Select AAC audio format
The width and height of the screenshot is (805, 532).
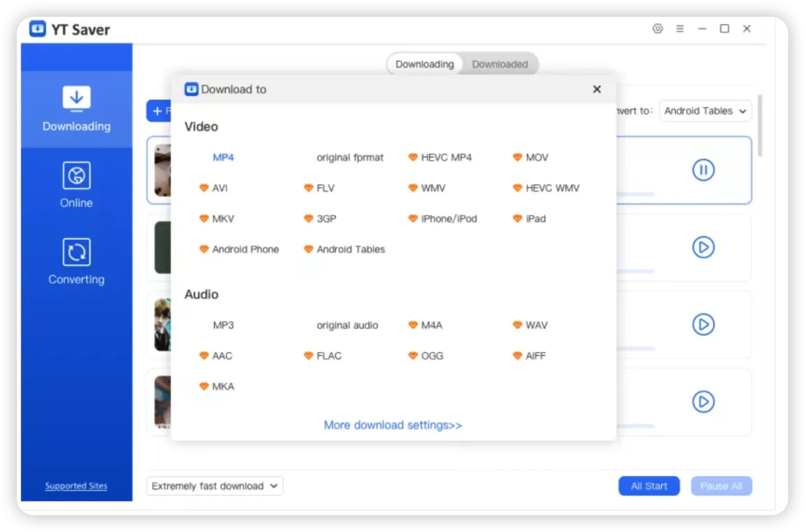[x=216, y=356]
